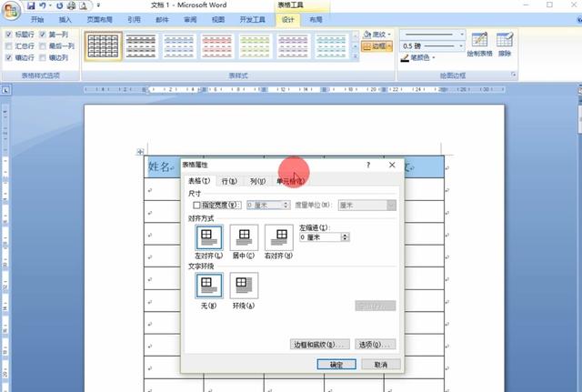Toggle the 第一列 checkbox
The width and height of the screenshot is (582, 392).
point(43,35)
